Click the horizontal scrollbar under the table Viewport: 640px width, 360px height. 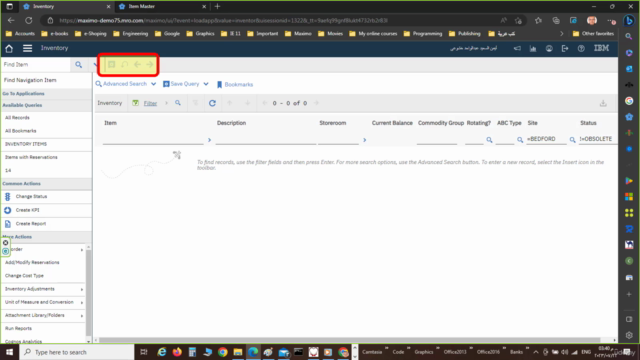pyautogui.click(x=349, y=340)
